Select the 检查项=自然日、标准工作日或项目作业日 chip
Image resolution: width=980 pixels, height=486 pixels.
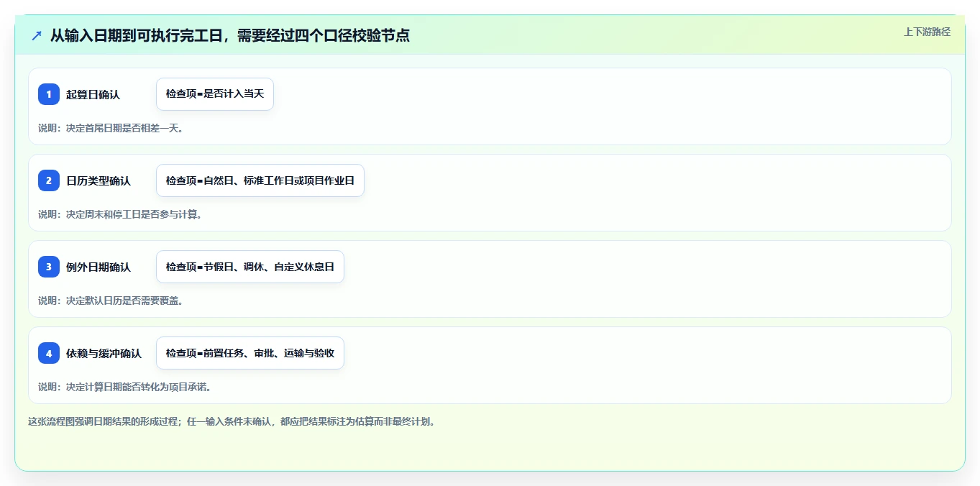coord(260,180)
